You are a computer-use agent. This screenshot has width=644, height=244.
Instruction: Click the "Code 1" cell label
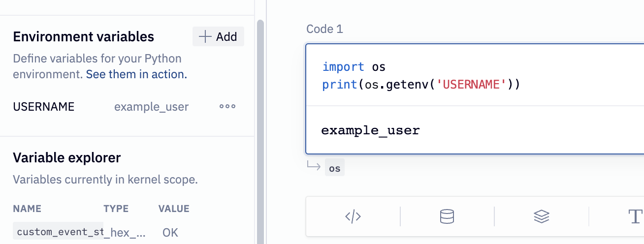tap(324, 29)
